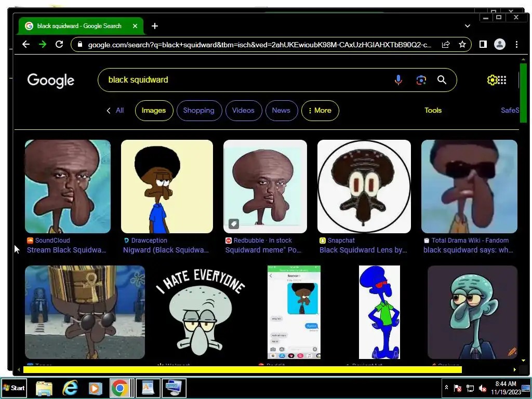The width and height of the screenshot is (532, 399).
Task: Select the Images tab
Action: pos(154,111)
